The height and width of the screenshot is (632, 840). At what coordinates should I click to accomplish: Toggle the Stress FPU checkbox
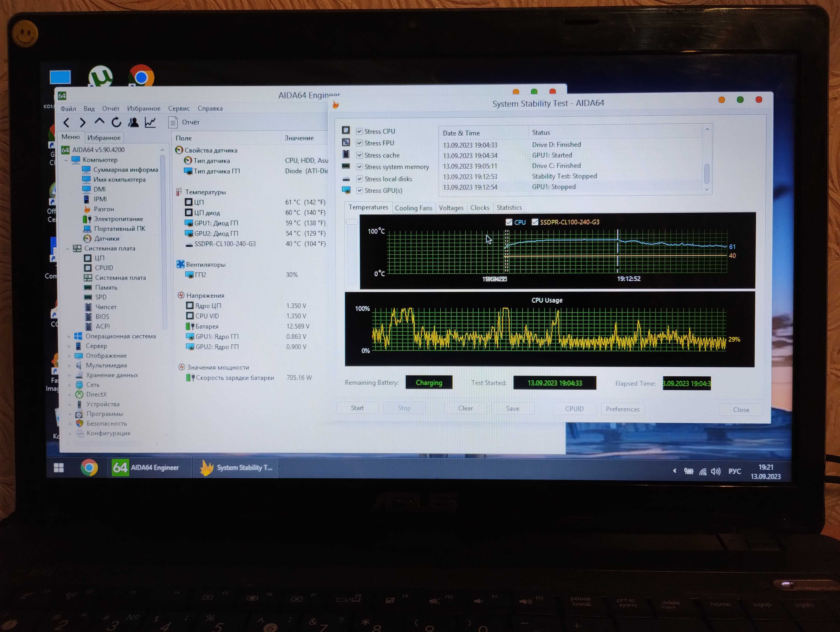coord(359,143)
